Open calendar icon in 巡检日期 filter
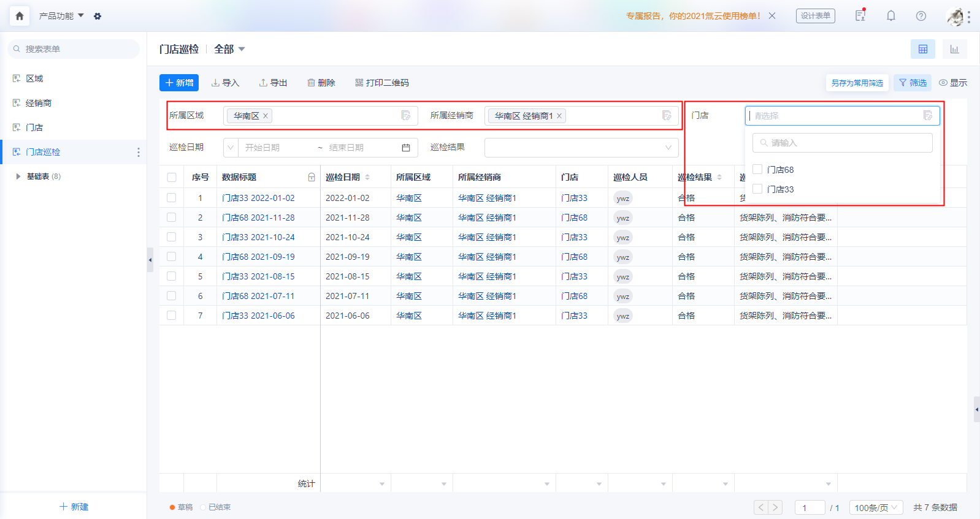The image size is (980, 519). click(x=406, y=148)
